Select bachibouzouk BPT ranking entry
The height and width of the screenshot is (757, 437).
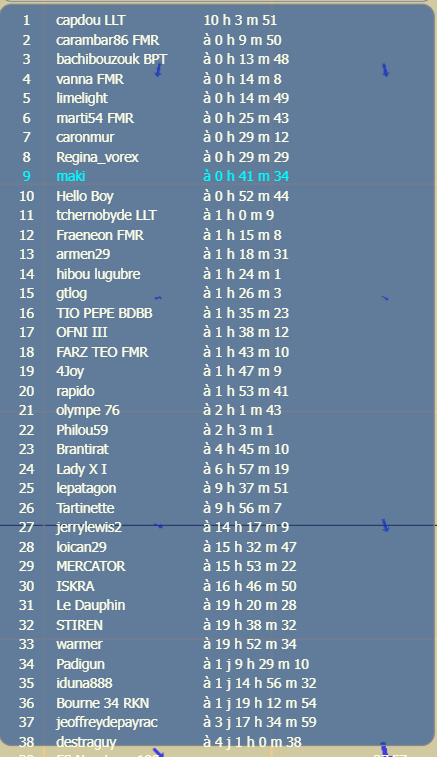tap(112, 59)
